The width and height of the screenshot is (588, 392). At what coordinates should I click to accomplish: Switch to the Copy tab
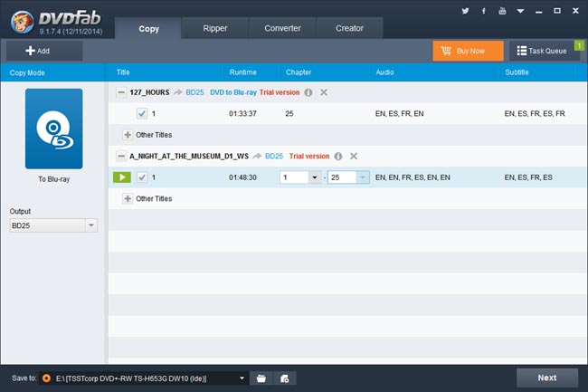point(148,28)
